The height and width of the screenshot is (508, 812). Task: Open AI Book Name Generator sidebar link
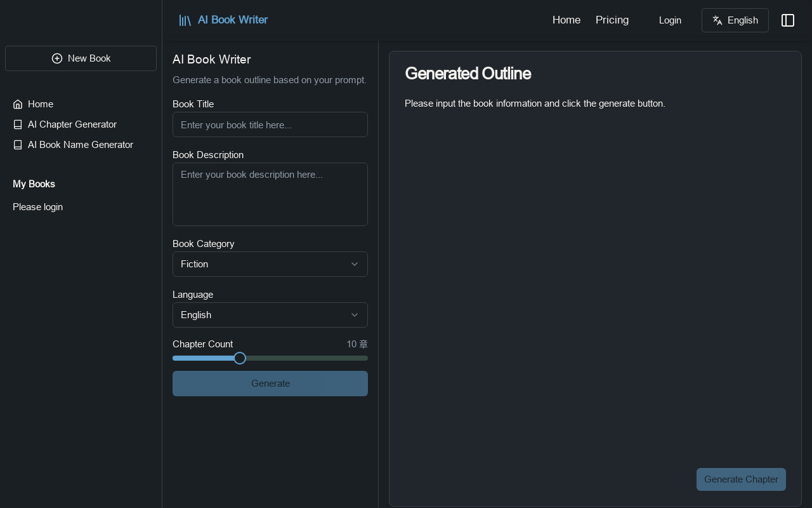81,145
